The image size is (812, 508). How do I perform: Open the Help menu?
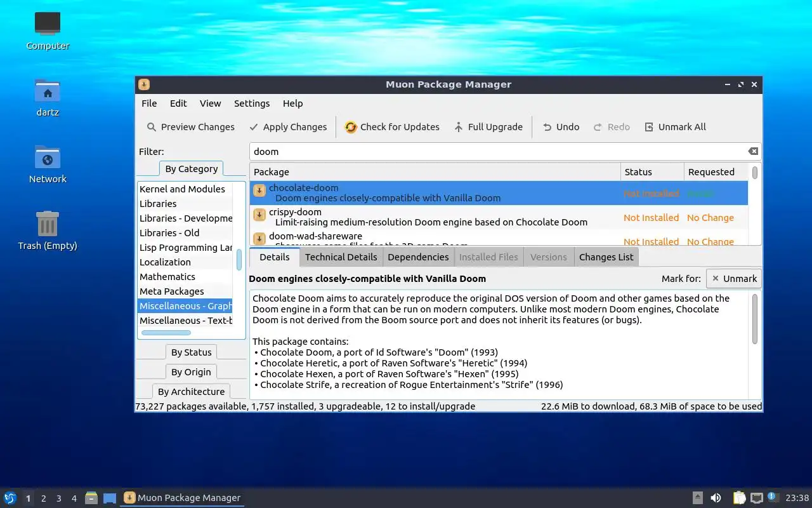pyautogui.click(x=292, y=104)
